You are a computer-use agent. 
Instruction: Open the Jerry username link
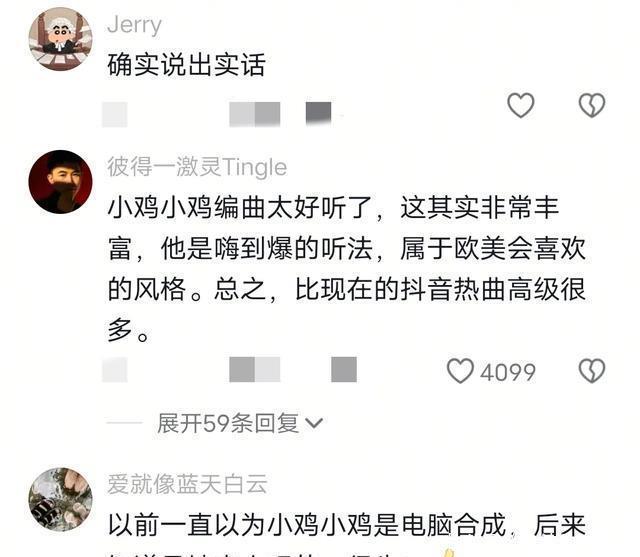point(134,25)
